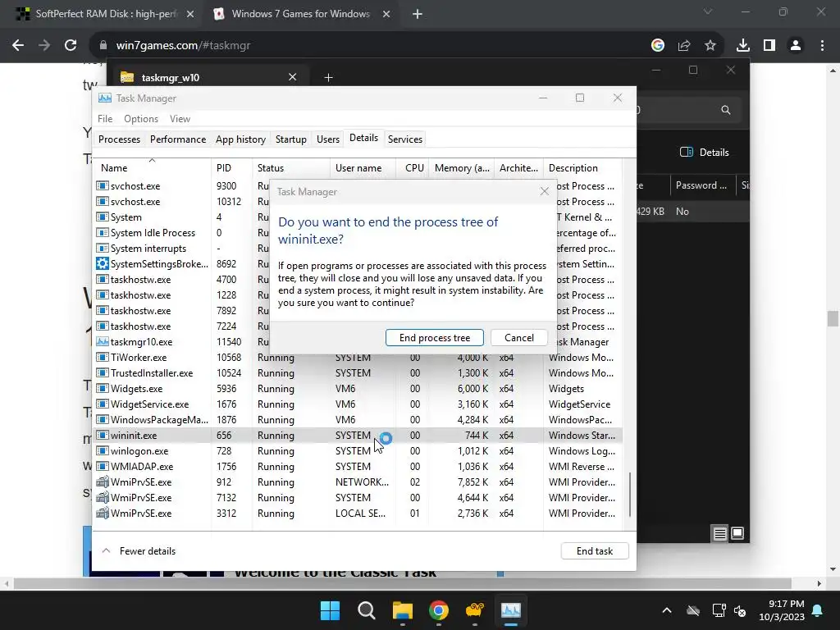Open taskbar Search

click(x=367, y=610)
